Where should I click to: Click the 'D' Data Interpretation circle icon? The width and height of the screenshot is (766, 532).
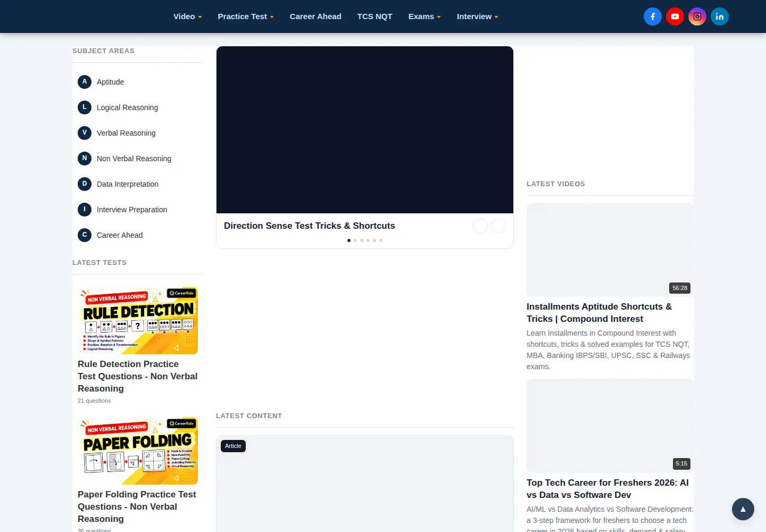coord(85,184)
